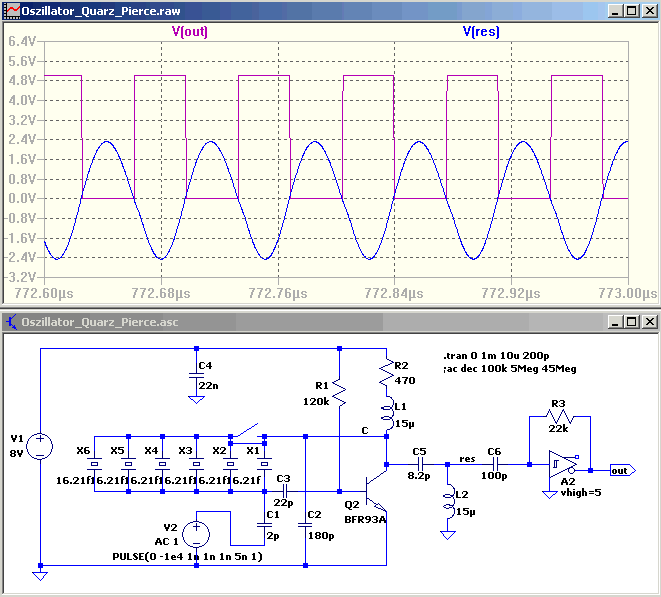Click the ground symbol below L2

pyautogui.click(x=448, y=535)
